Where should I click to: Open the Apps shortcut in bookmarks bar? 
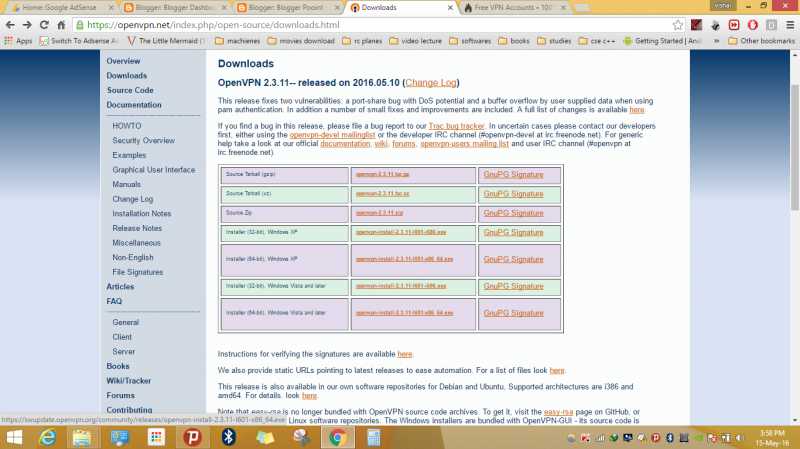tap(17, 41)
